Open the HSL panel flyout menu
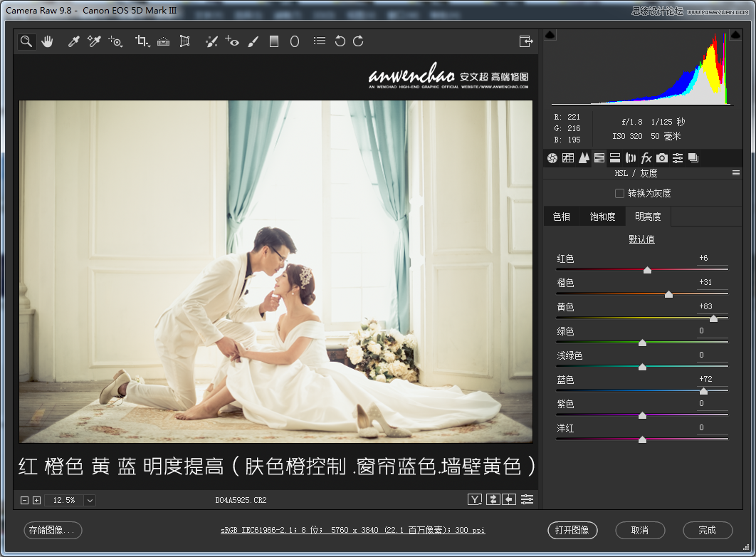The width and height of the screenshot is (756, 557). 736,172
